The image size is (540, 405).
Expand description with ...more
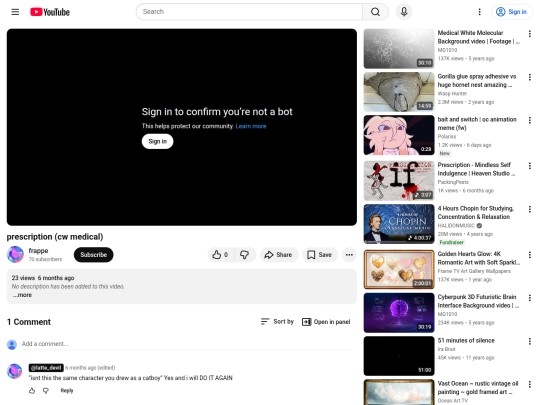[x=22, y=295]
